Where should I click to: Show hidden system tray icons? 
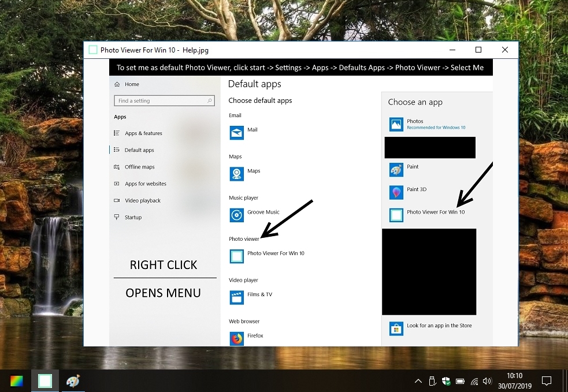tap(418, 381)
